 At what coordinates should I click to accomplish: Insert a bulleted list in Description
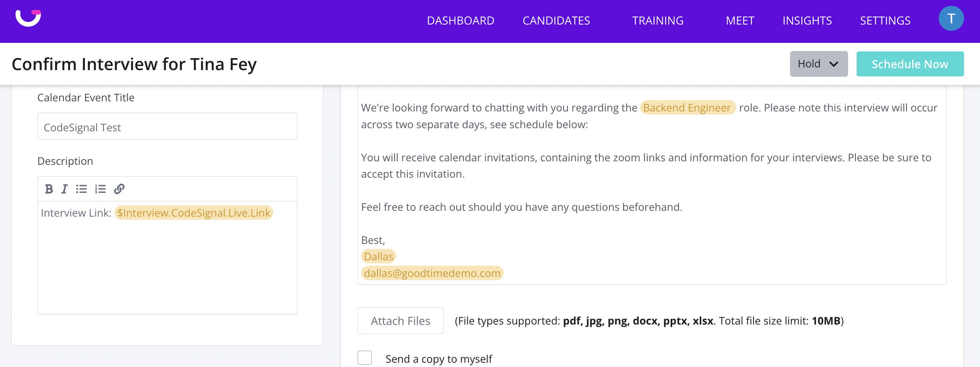coord(81,189)
